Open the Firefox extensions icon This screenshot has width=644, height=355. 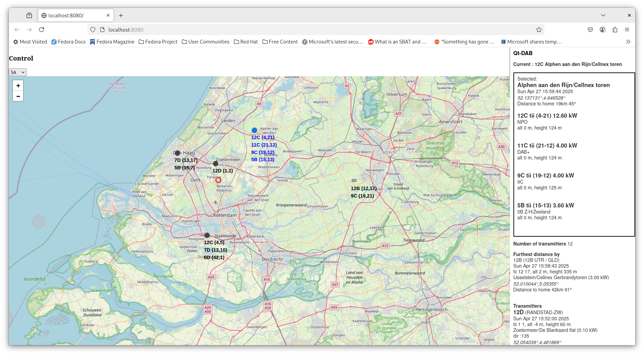(x=615, y=30)
